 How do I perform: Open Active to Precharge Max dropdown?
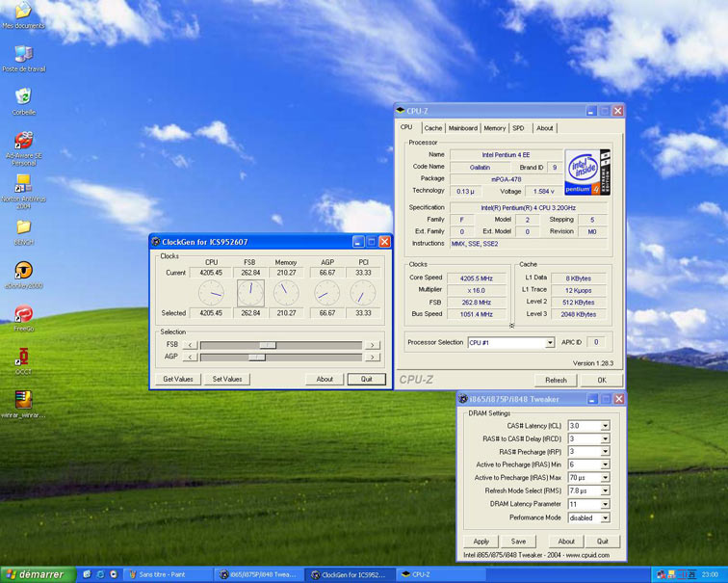coord(605,478)
